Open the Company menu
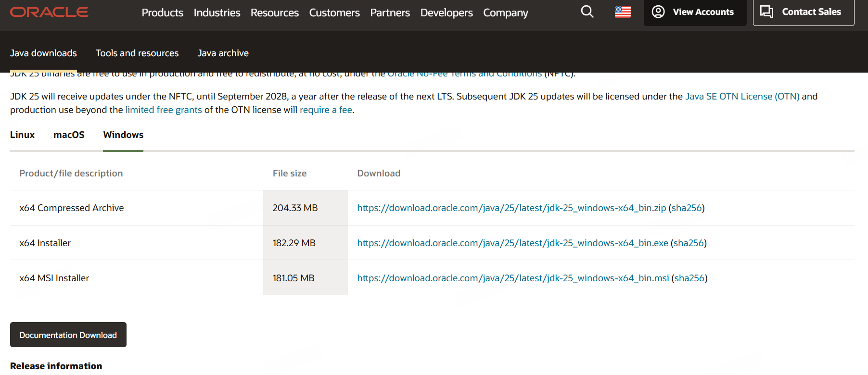868x375 pixels. pyautogui.click(x=506, y=12)
